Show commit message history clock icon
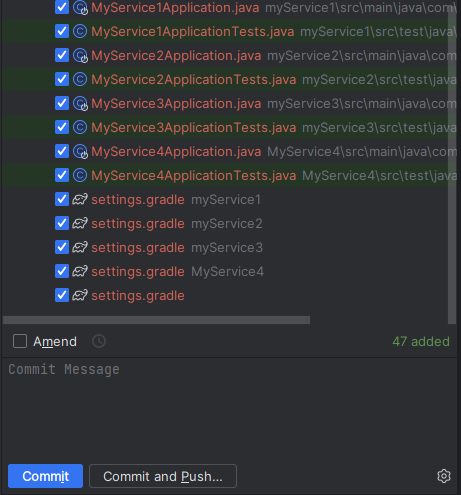461x495 pixels. [x=99, y=341]
